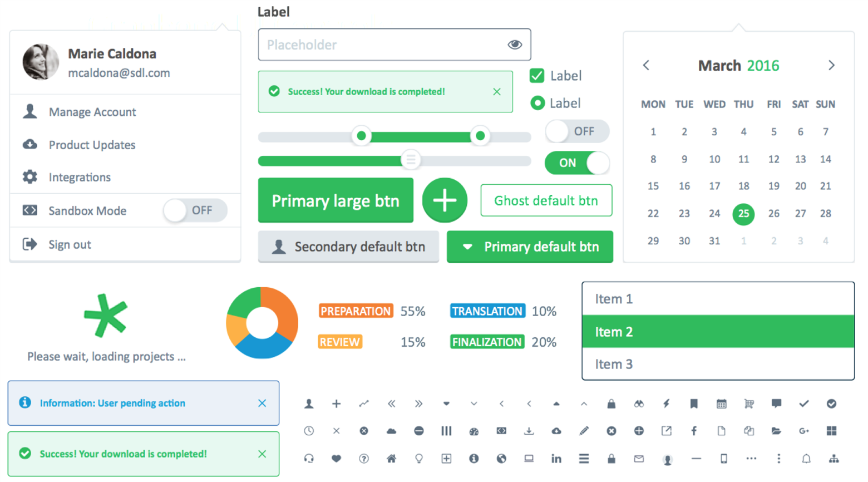The image size is (868, 482).
Task: Click the pencil edit icon
Action: (584, 431)
